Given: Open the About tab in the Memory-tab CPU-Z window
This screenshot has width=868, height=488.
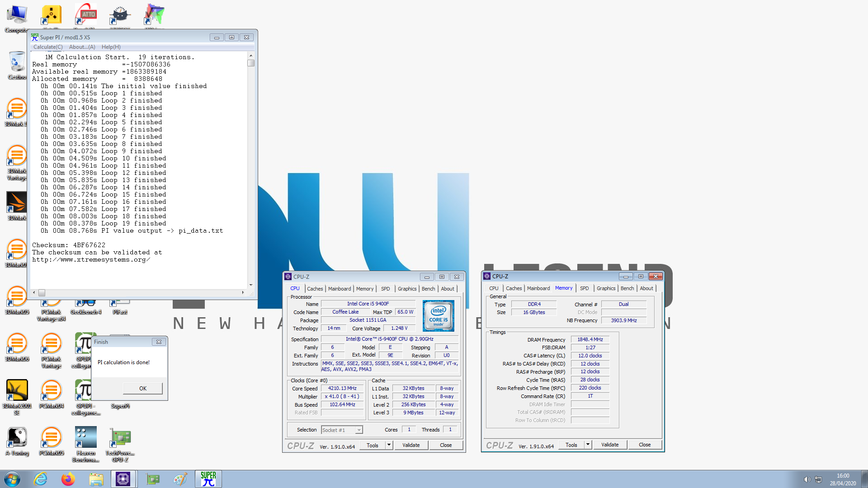Looking at the screenshot, I should coord(646,288).
